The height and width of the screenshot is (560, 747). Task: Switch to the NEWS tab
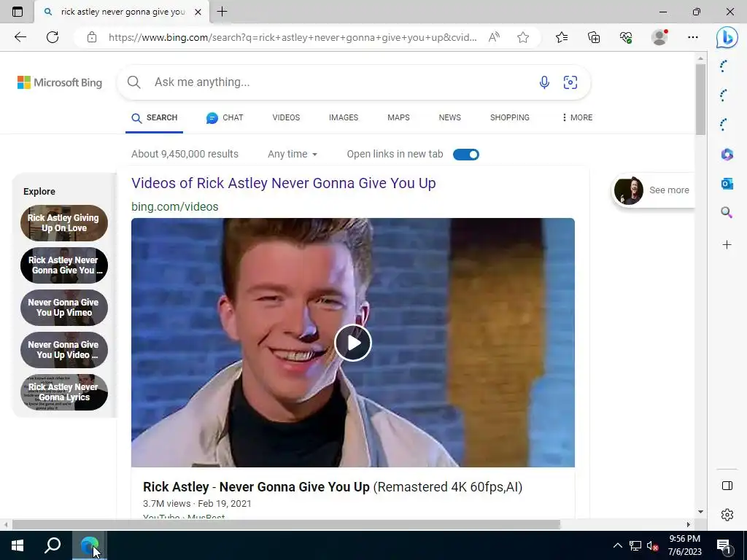(449, 117)
